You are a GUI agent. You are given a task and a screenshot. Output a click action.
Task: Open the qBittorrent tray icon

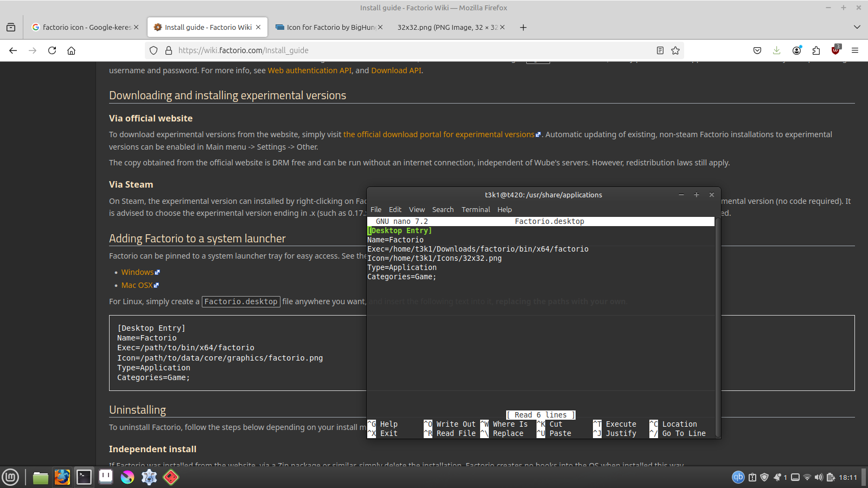click(738, 477)
